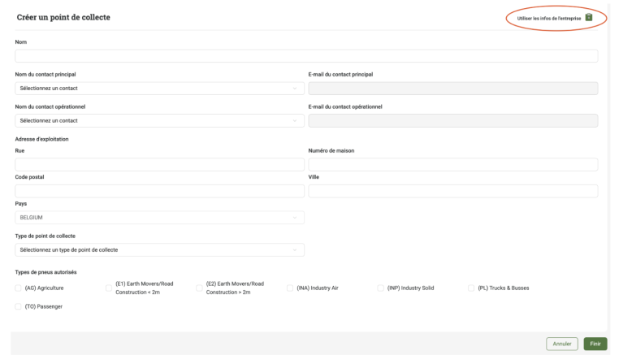
Task: Use the Utiliser les infos de l'entreprise link
Action: point(548,18)
